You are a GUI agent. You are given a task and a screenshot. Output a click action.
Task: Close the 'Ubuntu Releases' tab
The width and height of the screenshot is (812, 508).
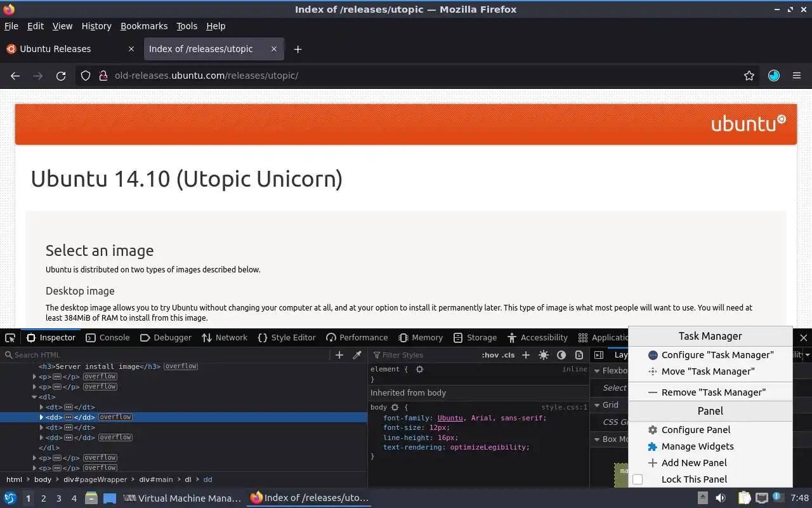(x=131, y=49)
